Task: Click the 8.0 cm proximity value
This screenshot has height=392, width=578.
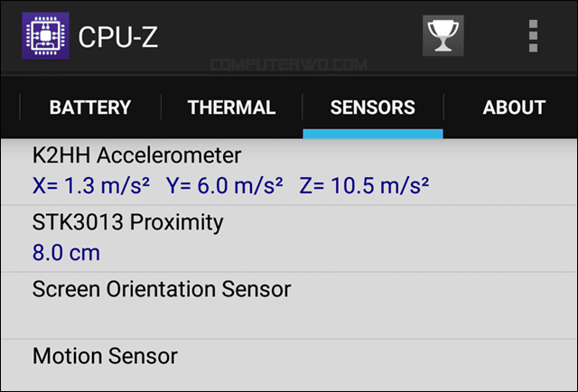Action: [66, 253]
